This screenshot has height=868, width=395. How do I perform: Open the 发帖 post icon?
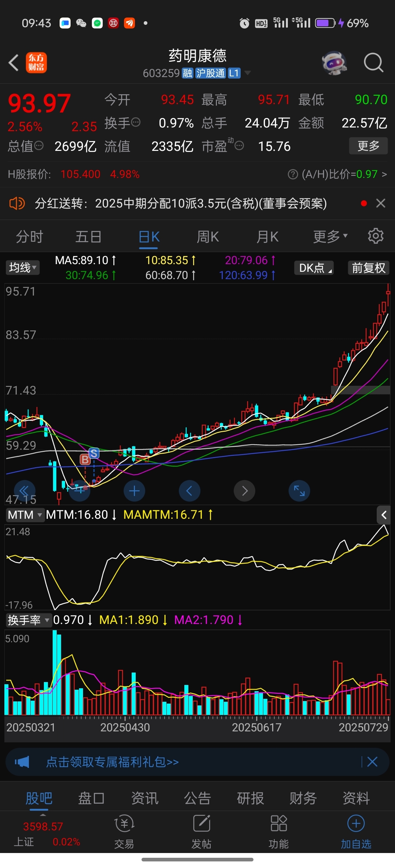pyautogui.click(x=202, y=831)
